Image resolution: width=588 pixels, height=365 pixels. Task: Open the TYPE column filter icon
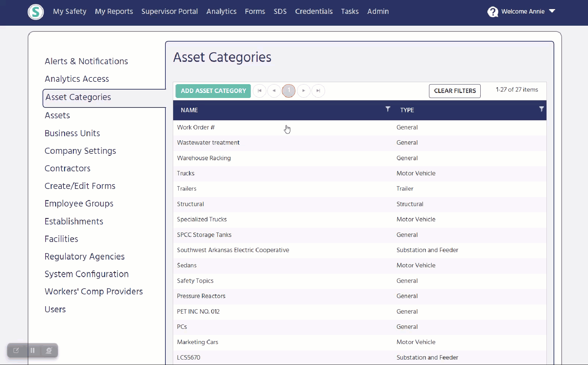tap(541, 109)
